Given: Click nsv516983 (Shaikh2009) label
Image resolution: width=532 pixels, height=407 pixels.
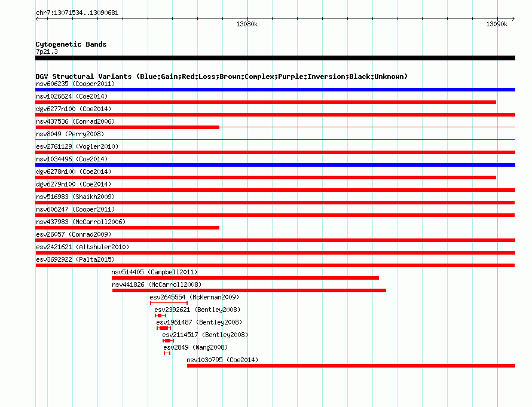Looking at the screenshot, I should pyautogui.click(x=75, y=197).
